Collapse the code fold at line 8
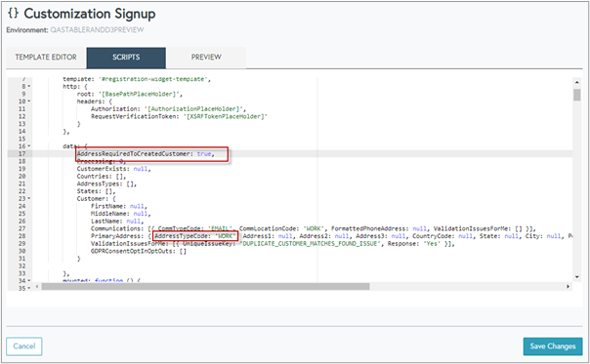590x364 pixels. 29,87
